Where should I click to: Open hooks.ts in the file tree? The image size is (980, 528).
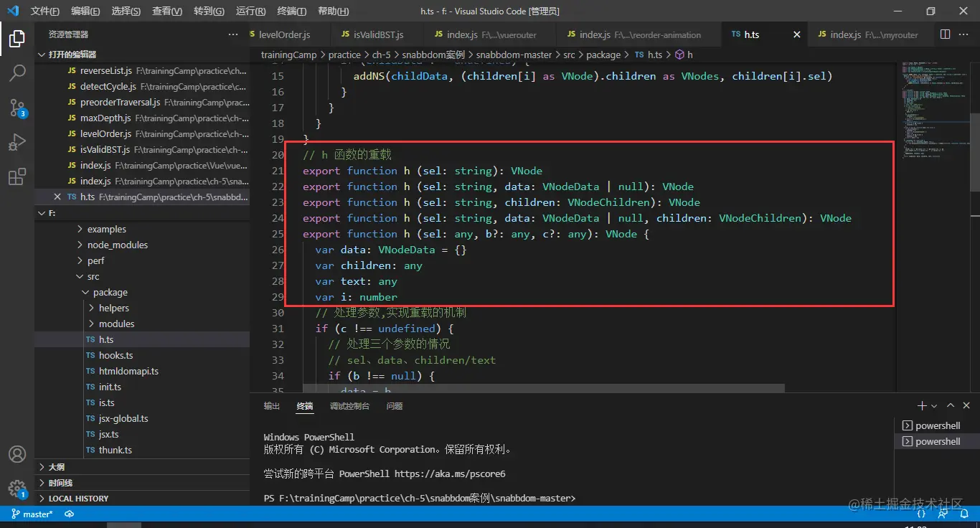(x=116, y=355)
